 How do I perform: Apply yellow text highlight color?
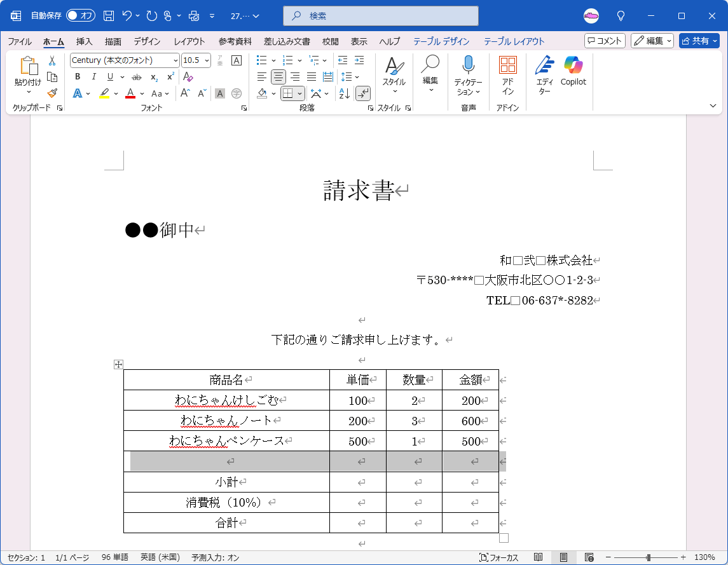(x=104, y=93)
